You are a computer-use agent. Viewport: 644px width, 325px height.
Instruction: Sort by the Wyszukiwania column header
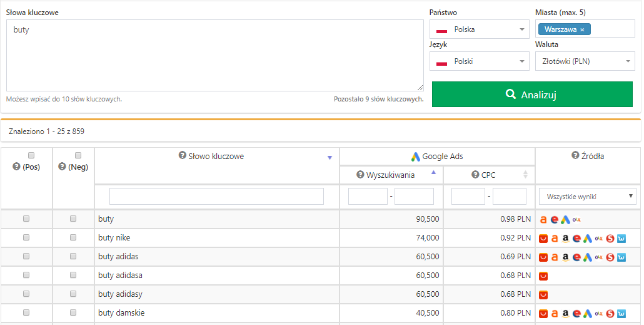tap(391, 175)
